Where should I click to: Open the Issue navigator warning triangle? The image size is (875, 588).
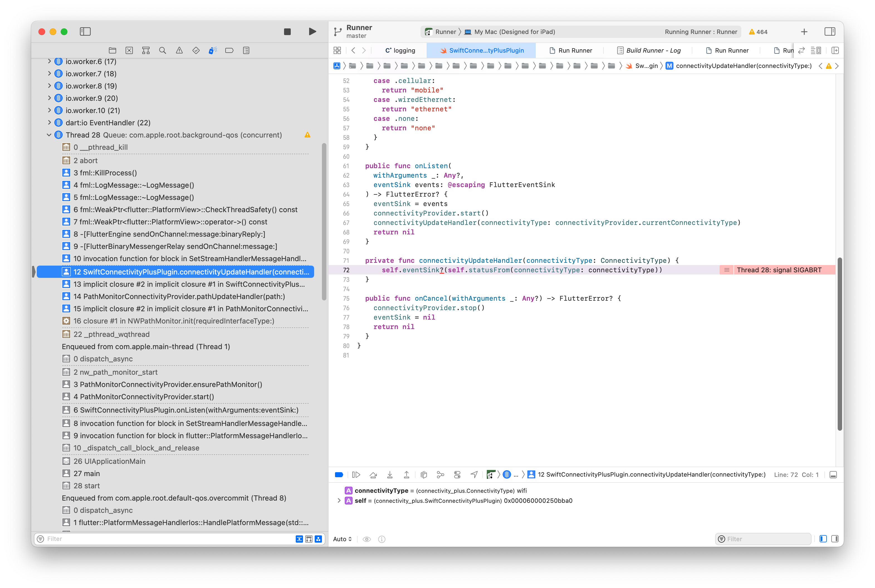tap(179, 50)
